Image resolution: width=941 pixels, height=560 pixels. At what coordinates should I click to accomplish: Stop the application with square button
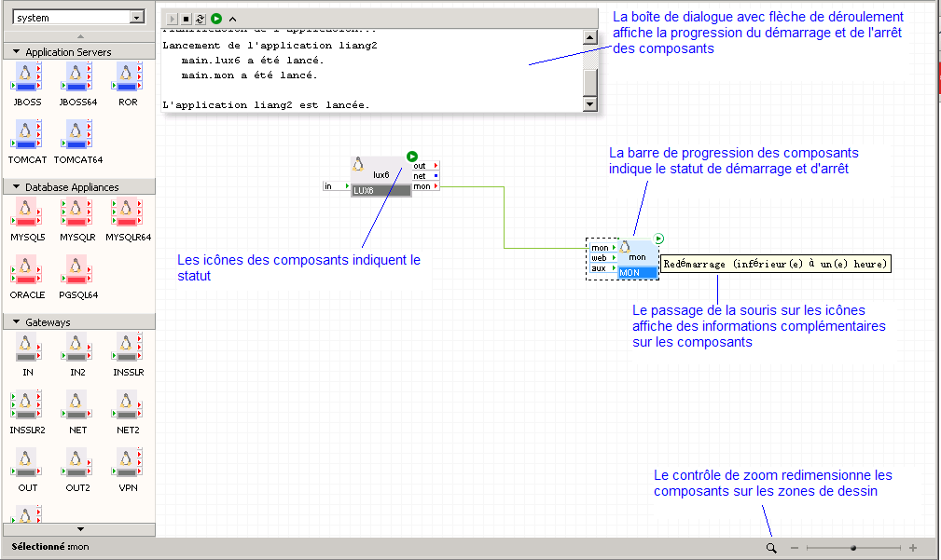click(x=186, y=20)
